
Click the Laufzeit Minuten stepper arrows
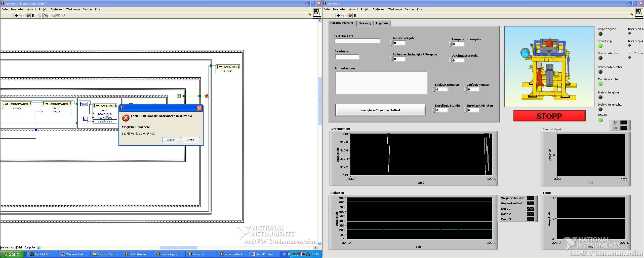[465, 89]
